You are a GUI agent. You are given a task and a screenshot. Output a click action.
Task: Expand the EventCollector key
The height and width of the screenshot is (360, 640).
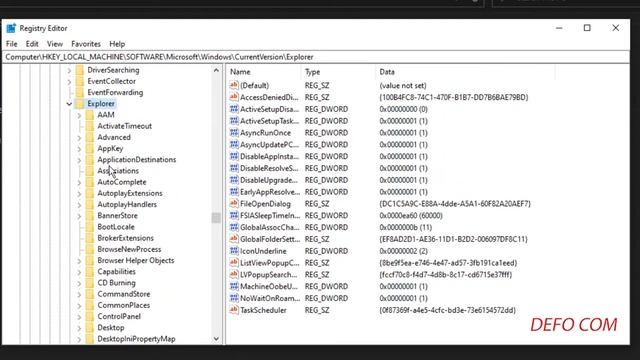69,81
